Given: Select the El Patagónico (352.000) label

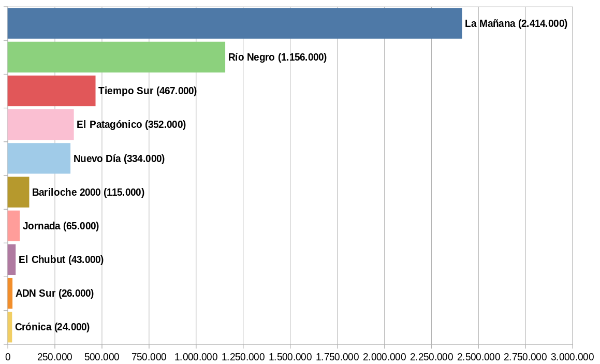Looking at the screenshot, I should [x=131, y=124].
